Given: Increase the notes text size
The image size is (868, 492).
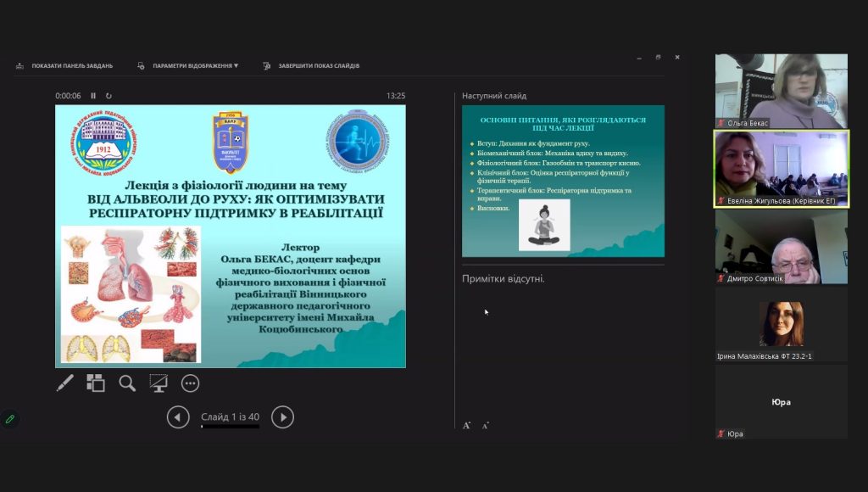Looking at the screenshot, I should (467, 425).
